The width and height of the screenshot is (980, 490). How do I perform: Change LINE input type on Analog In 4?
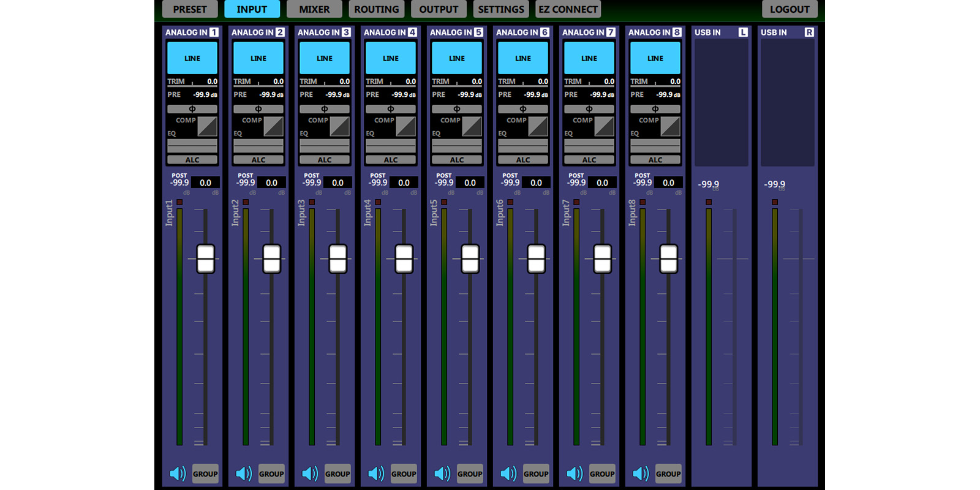(391, 58)
